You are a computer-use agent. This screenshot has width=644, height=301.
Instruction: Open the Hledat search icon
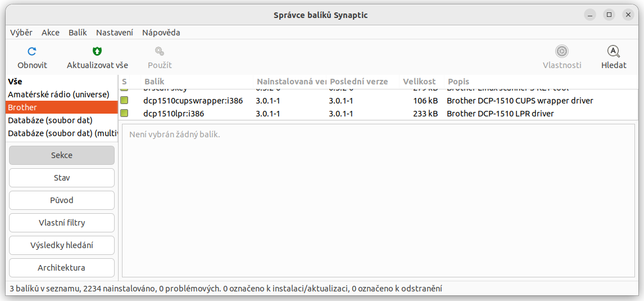pos(614,52)
